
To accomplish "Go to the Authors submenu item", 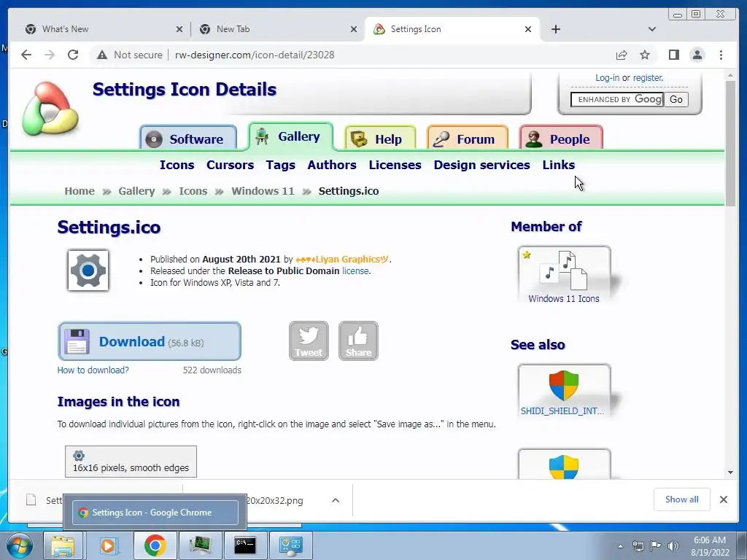I will 332,165.
